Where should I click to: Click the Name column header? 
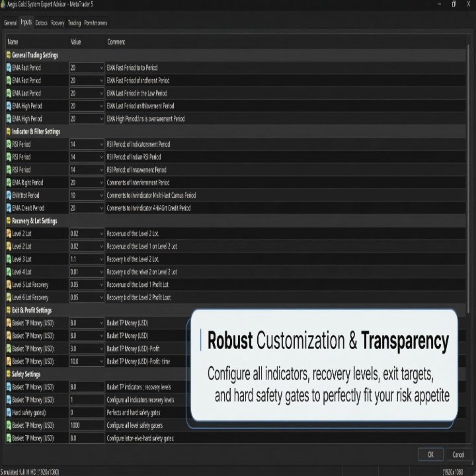pos(37,42)
